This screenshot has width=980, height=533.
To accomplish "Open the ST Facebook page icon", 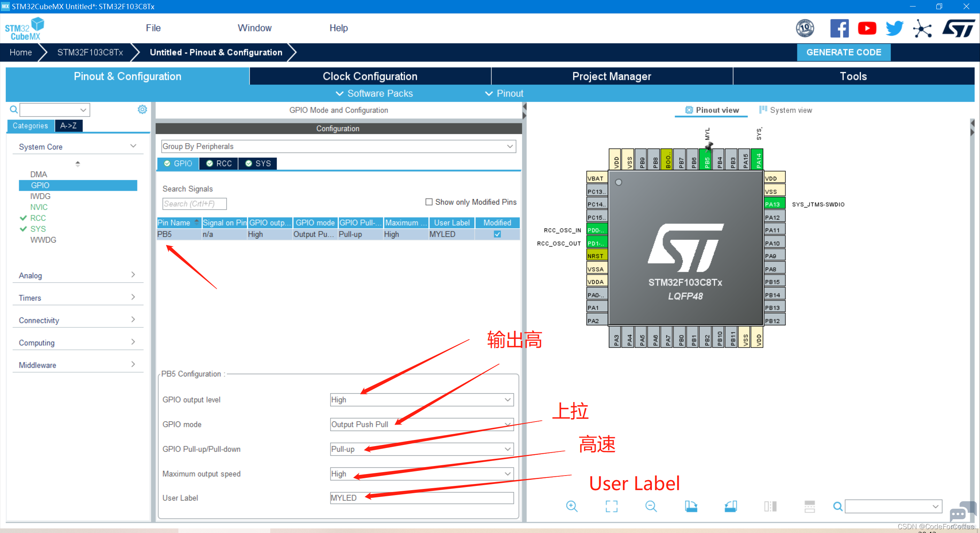I will (839, 28).
